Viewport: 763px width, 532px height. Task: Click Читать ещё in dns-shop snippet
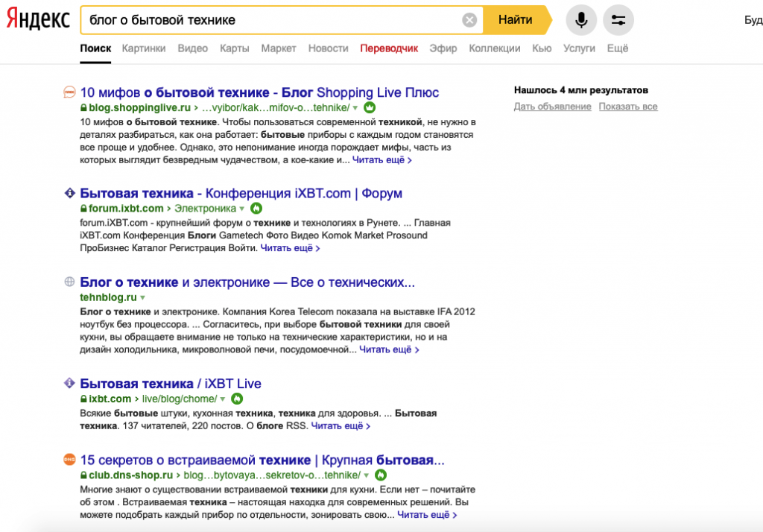click(x=427, y=515)
